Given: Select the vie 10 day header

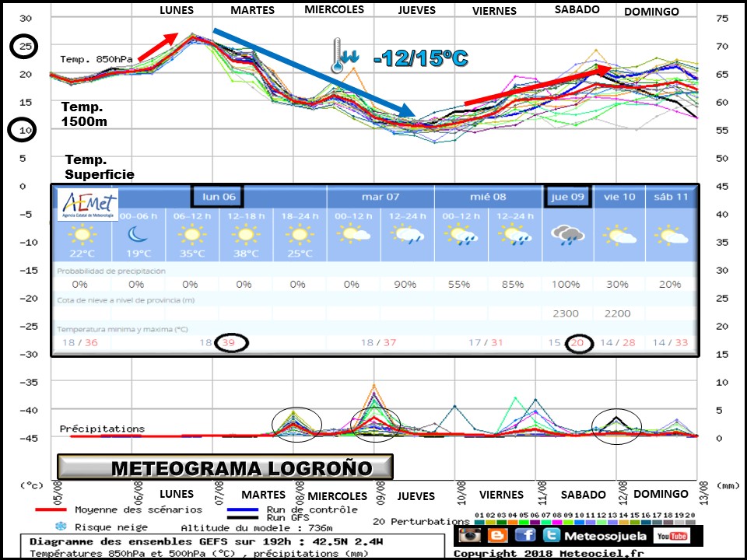Looking at the screenshot, I should point(619,197).
